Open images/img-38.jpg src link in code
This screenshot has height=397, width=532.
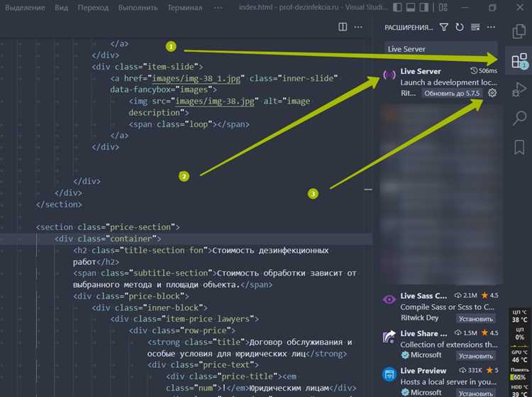pyautogui.click(x=214, y=101)
